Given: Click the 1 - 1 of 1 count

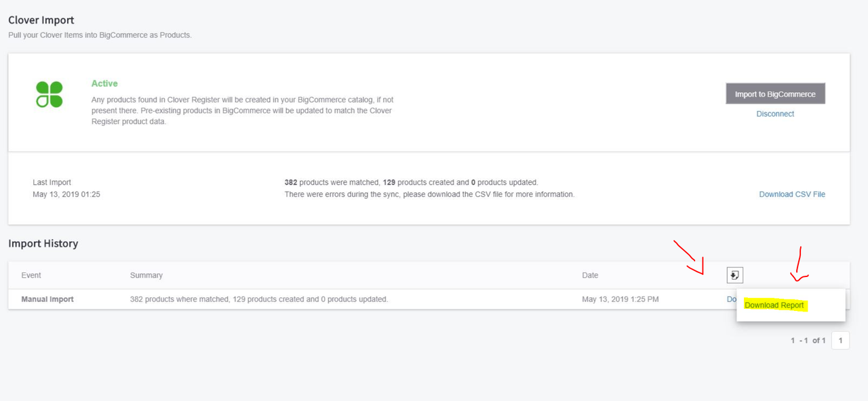Looking at the screenshot, I should (x=808, y=341).
